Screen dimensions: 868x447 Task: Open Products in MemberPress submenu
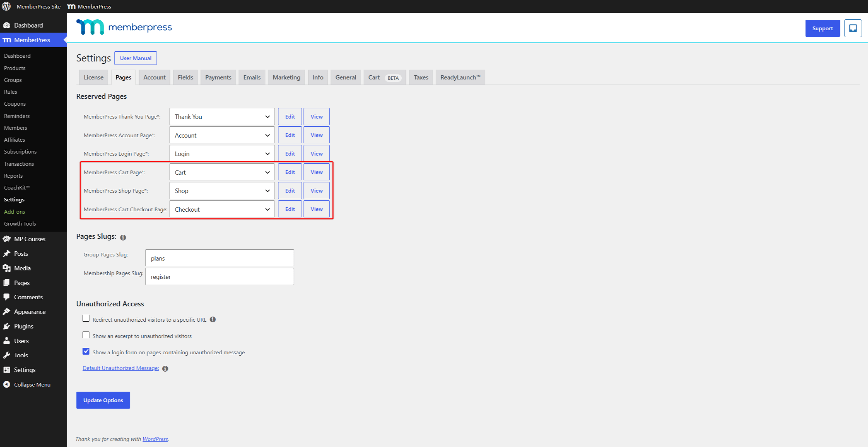[15, 68]
